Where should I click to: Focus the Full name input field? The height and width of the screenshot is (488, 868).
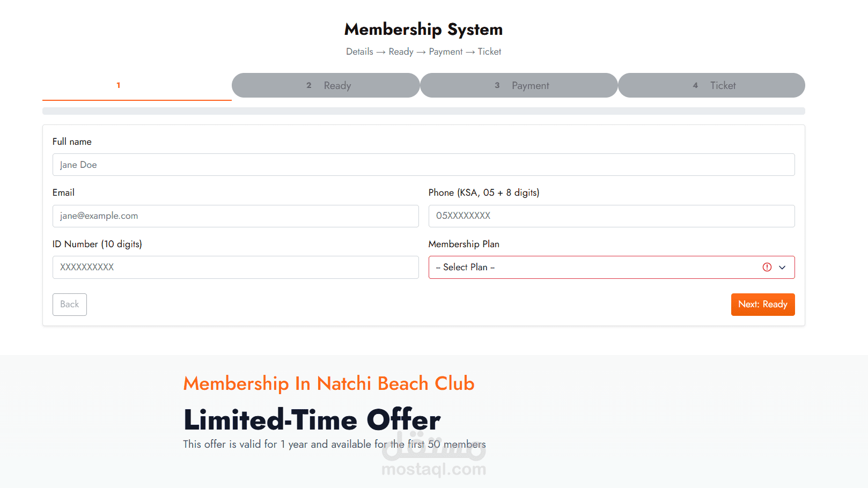423,165
